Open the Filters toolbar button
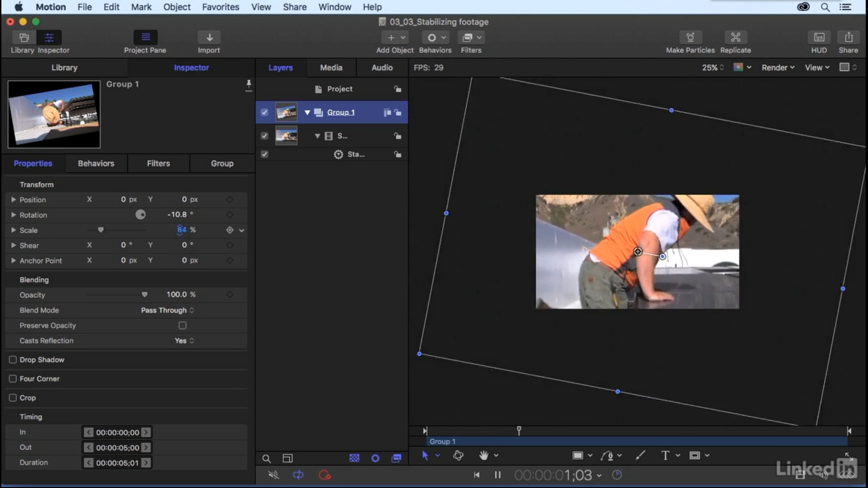The width and height of the screenshot is (868, 488). tap(472, 38)
